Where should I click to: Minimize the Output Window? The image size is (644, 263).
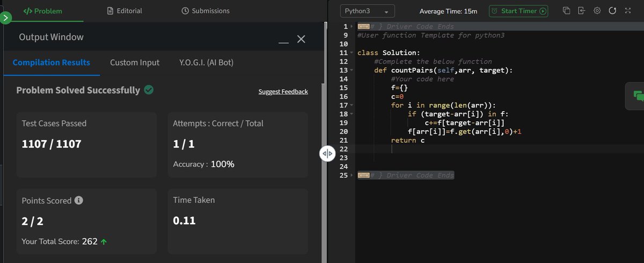[284, 42]
